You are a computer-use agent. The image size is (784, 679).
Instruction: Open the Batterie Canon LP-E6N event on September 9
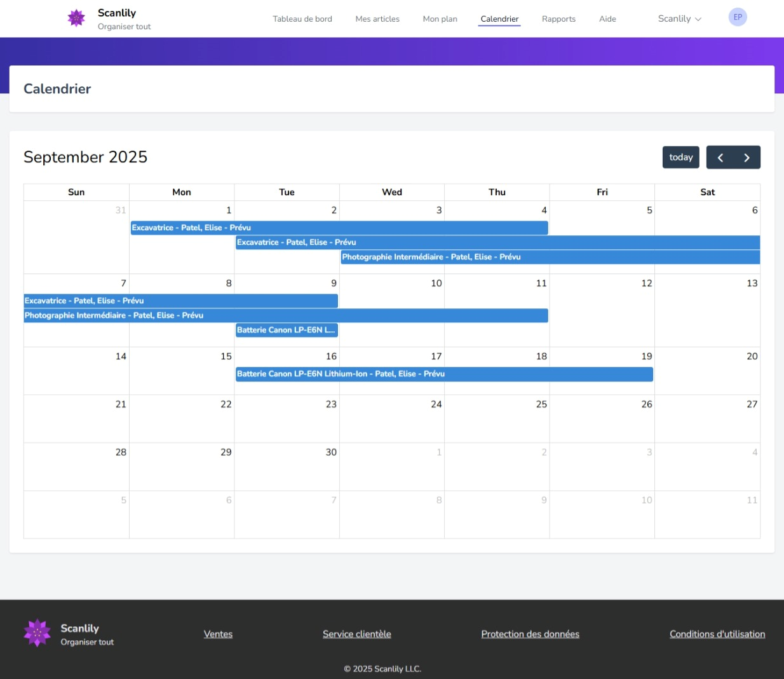pyautogui.click(x=287, y=330)
